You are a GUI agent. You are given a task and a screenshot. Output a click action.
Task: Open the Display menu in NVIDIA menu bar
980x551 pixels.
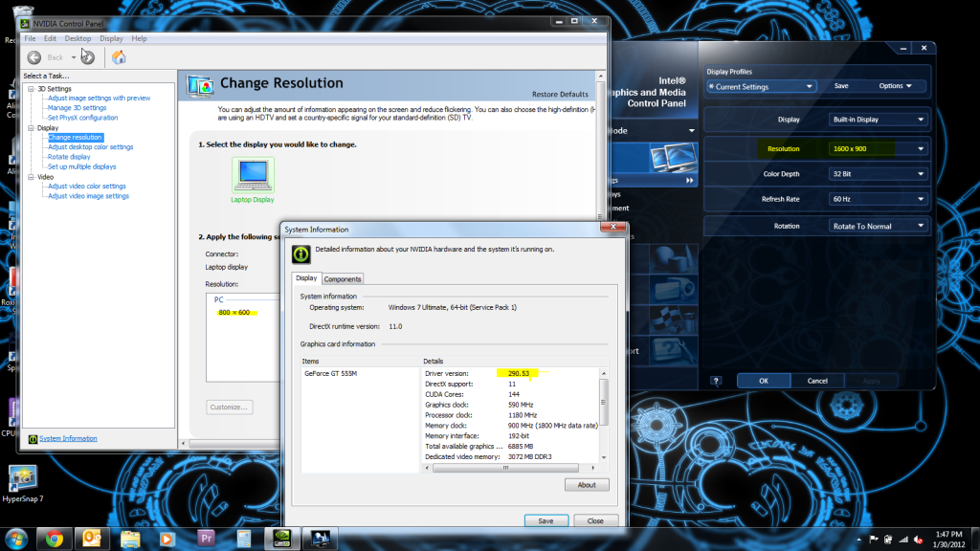(x=111, y=38)
